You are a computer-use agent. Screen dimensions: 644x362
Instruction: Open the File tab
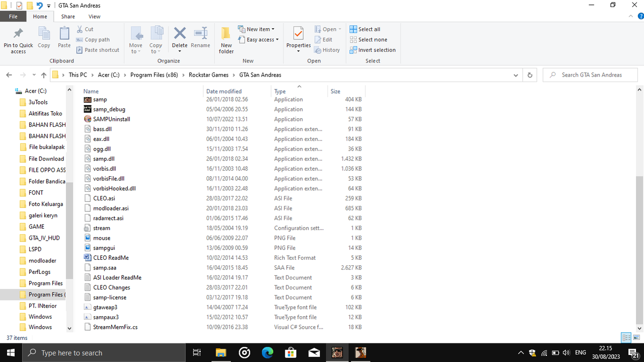click(13, 17)
